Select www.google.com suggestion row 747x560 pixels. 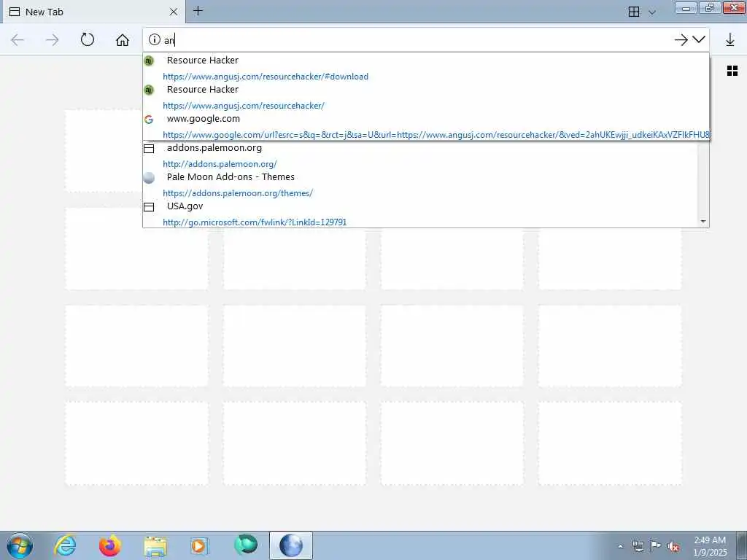(426, 126)
